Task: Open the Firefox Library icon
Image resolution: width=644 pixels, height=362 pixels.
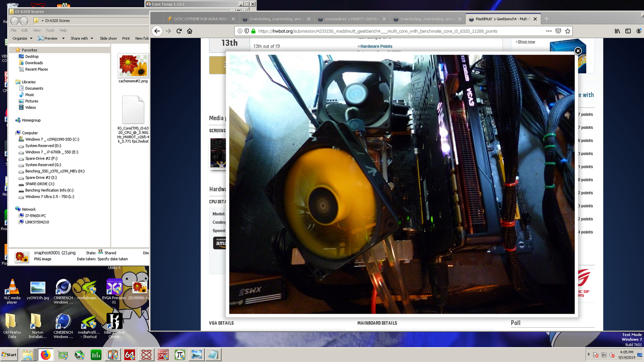Action: click(x=617, y=31)
